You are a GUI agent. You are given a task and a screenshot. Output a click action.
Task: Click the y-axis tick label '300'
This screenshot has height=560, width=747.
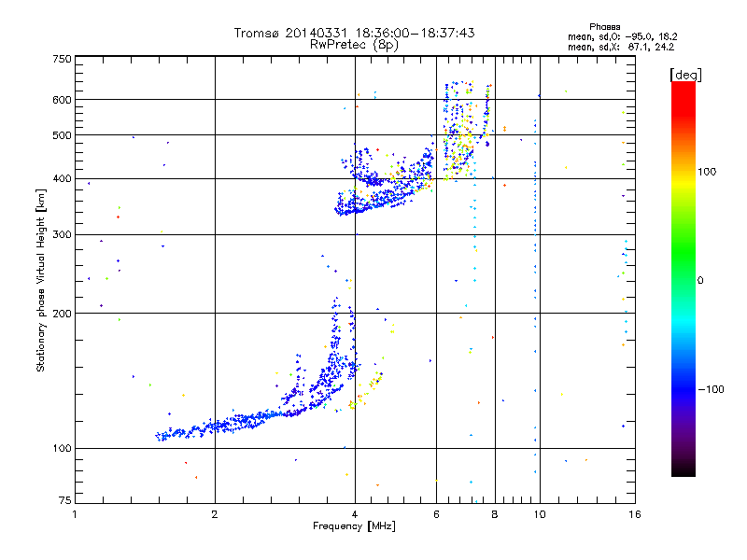coord(62,235)
